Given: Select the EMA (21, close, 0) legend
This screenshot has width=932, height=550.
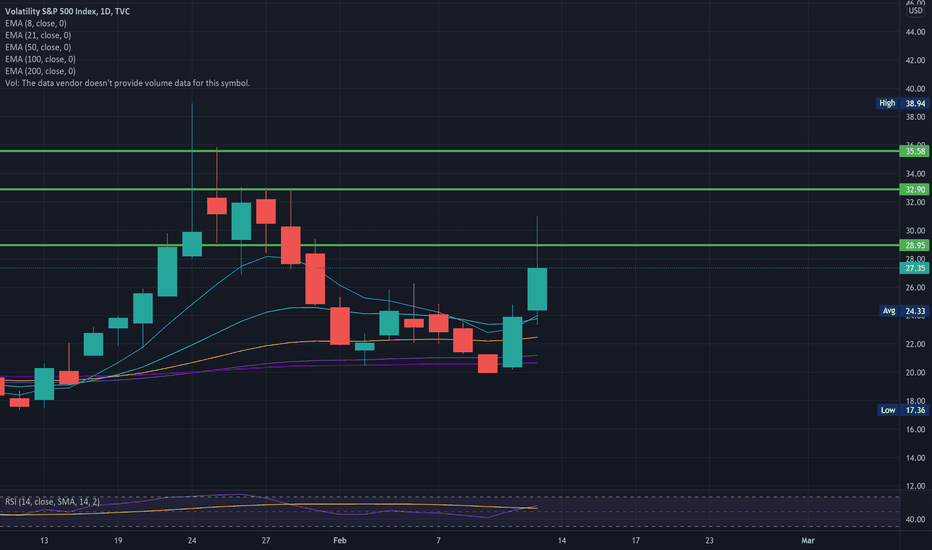Looking at the screenshot, I should (x=38, y=35).
